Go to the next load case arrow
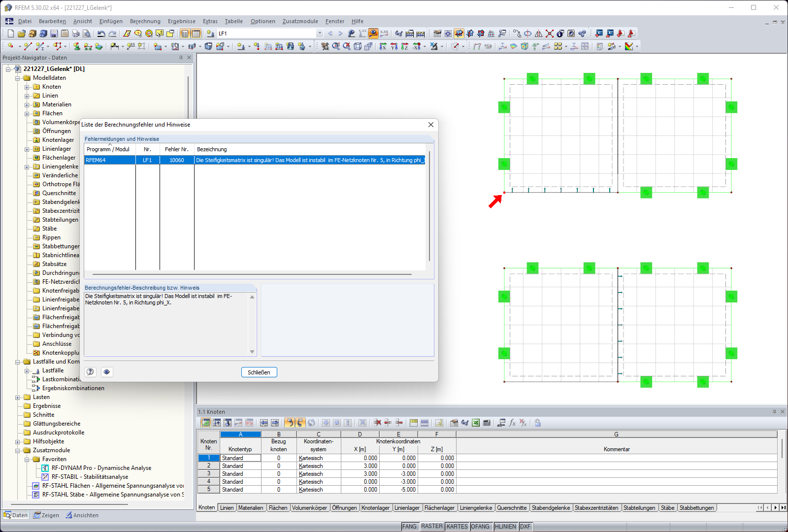The width and height of the screenshot is (788, 532). 340,33
